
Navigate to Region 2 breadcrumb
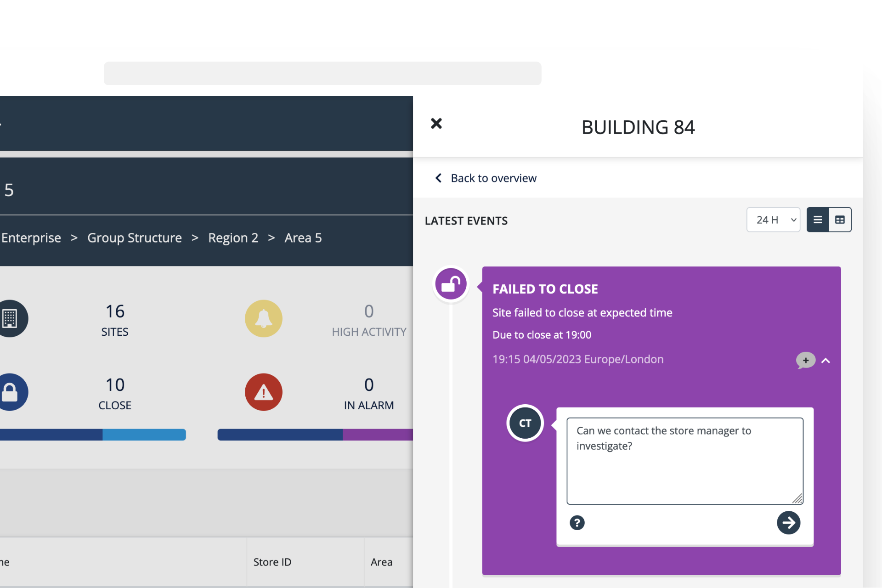(x=233, y=238)
